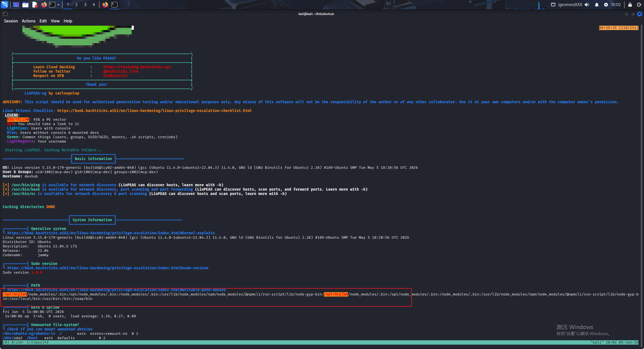Screen dimensions: 644x349
Task: Open the Help menu
Action: [x=68, y=21]
